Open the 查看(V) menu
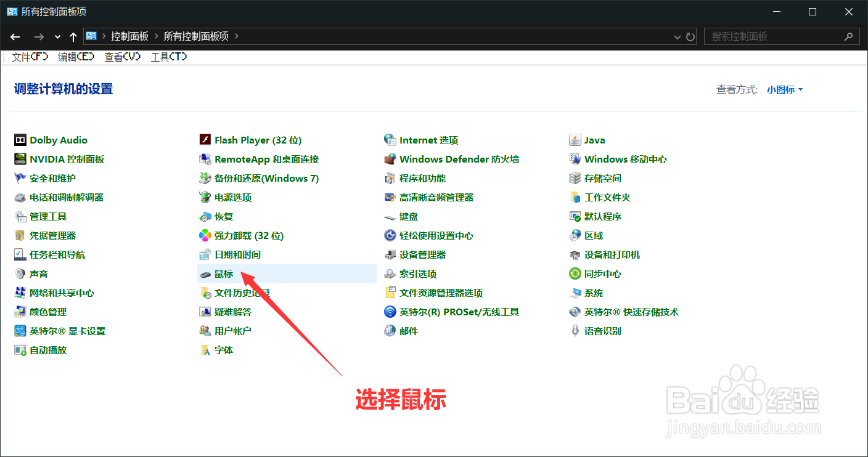This screenshot has height=457, width=868. coord(122,57)
